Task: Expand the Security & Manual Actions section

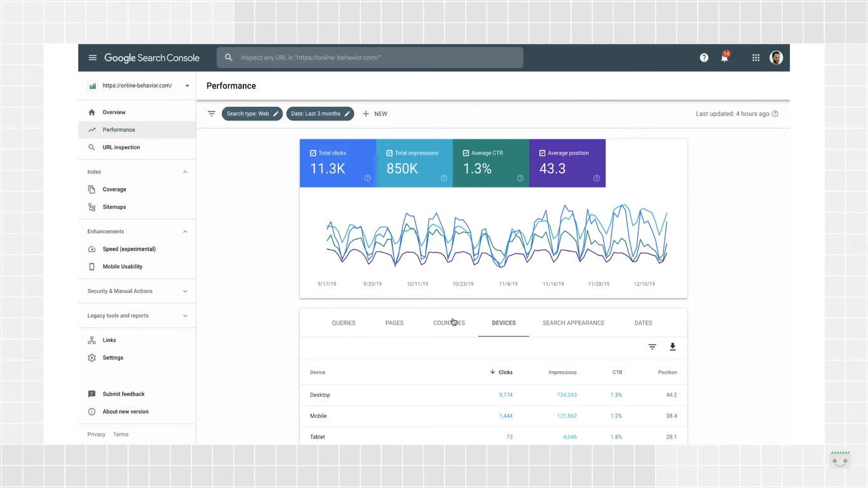Action: coord(137,291)
